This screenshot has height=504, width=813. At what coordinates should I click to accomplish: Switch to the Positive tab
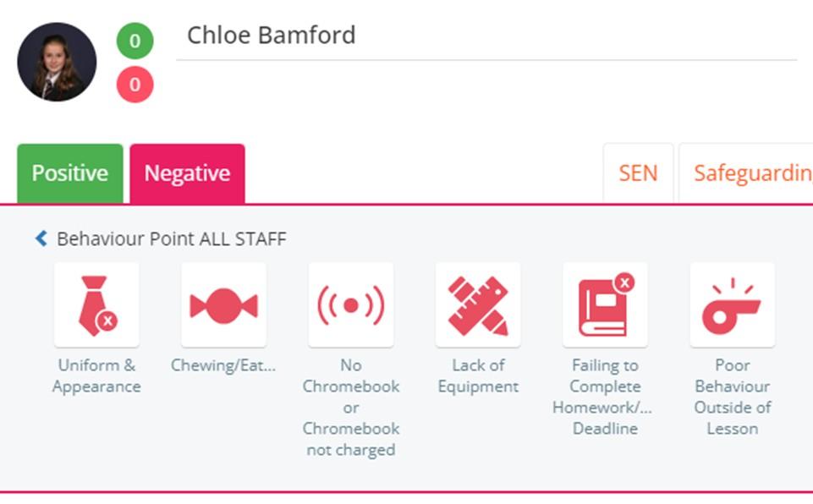click(x=70, y=173)
